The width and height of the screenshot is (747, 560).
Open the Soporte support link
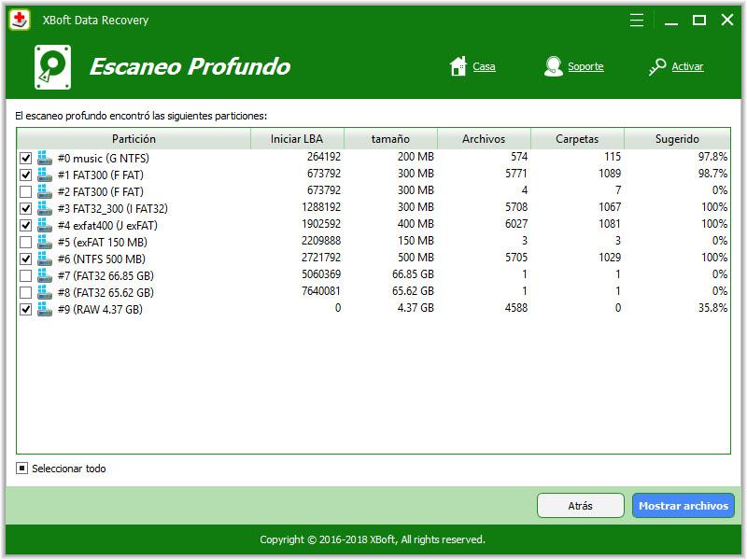[x=585, y=66]
